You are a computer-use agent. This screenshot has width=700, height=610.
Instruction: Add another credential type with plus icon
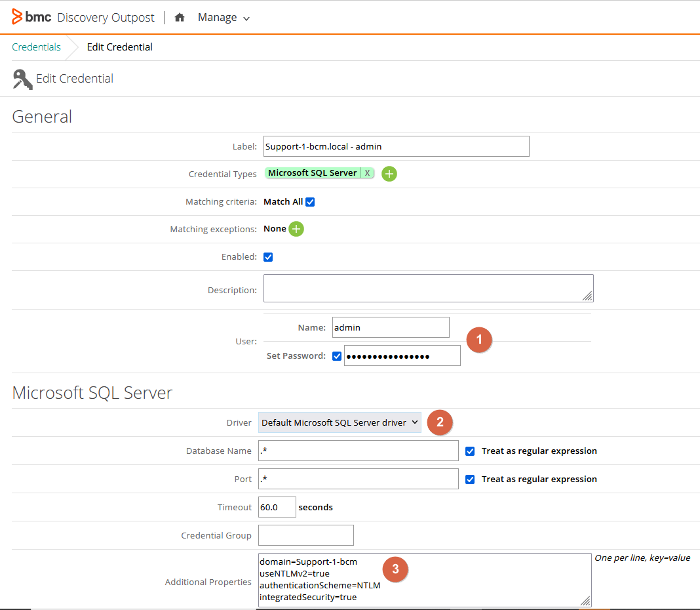(389, 173)
